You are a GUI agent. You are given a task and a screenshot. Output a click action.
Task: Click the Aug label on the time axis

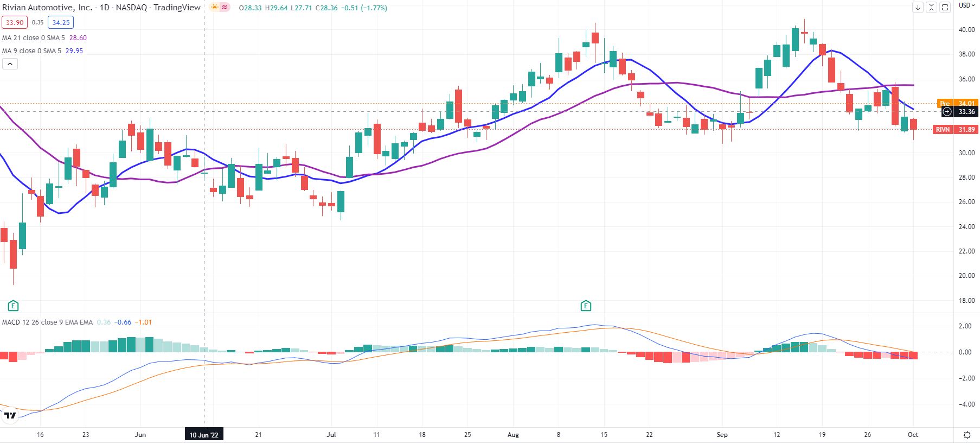click(513, 435)
